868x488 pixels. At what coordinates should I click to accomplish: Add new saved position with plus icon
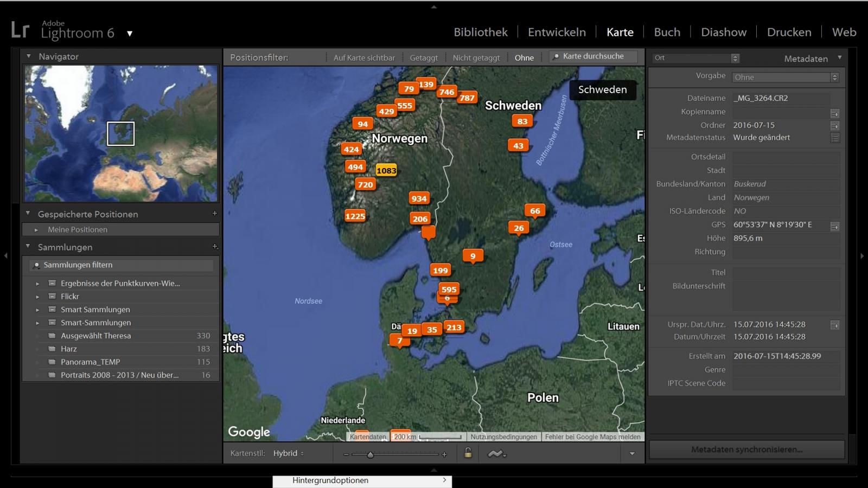click(214, 214)
